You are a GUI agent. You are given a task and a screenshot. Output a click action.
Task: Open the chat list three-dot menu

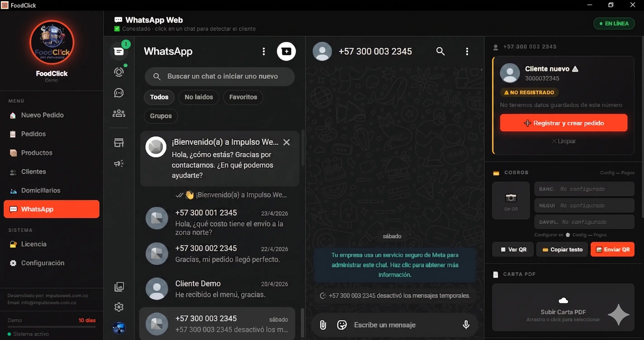[263, 51]
